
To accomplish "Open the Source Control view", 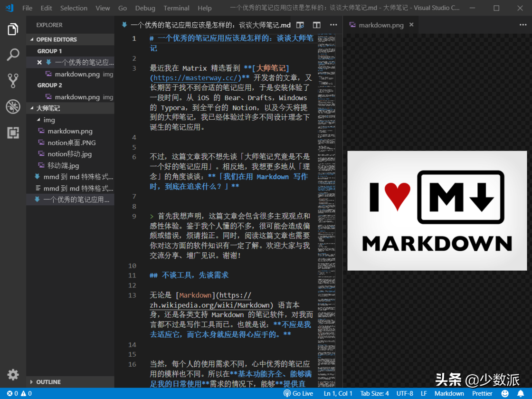I will 13,81.
